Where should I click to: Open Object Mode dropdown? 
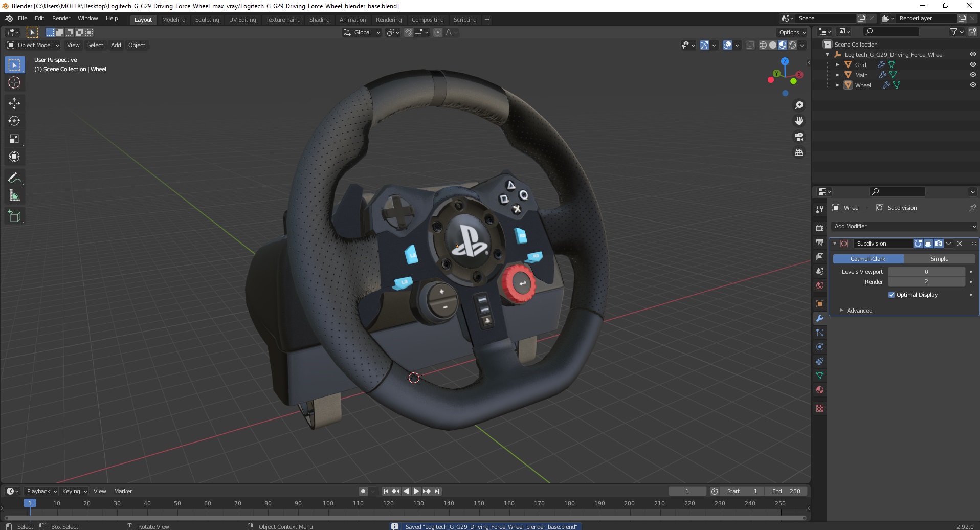33,45
